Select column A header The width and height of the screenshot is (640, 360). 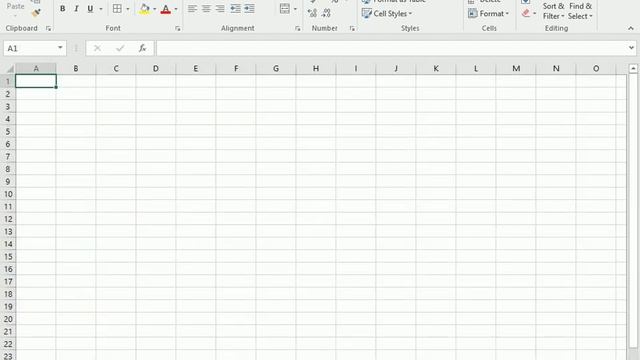(x=36, y=69)
